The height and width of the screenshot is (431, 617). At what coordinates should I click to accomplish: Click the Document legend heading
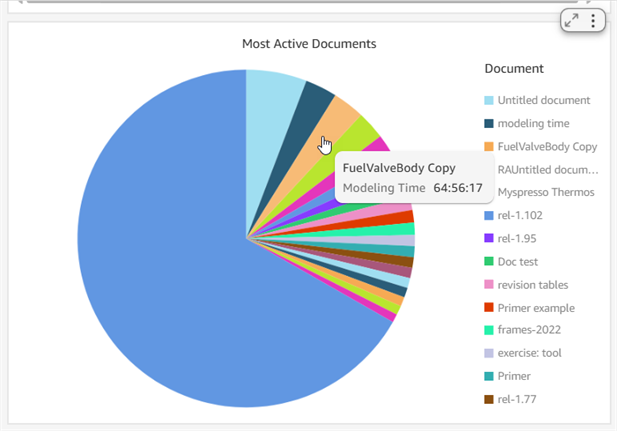[x=514, y=68]
